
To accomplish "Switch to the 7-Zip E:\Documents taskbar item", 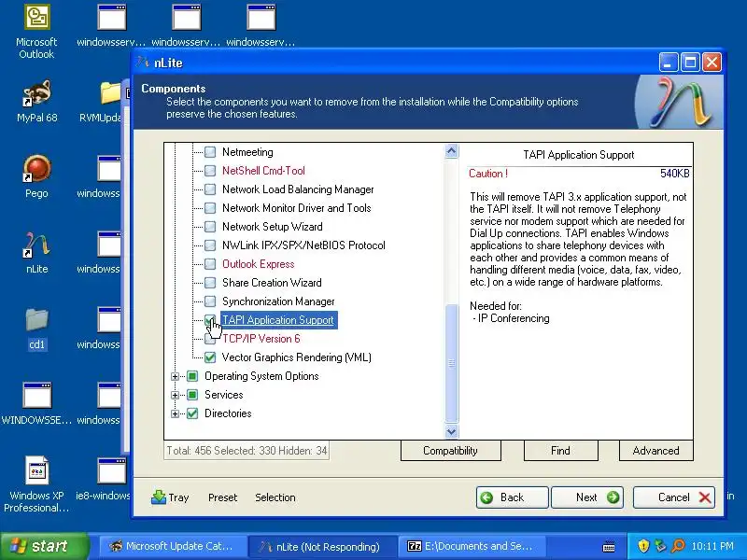I will [472, 546].
